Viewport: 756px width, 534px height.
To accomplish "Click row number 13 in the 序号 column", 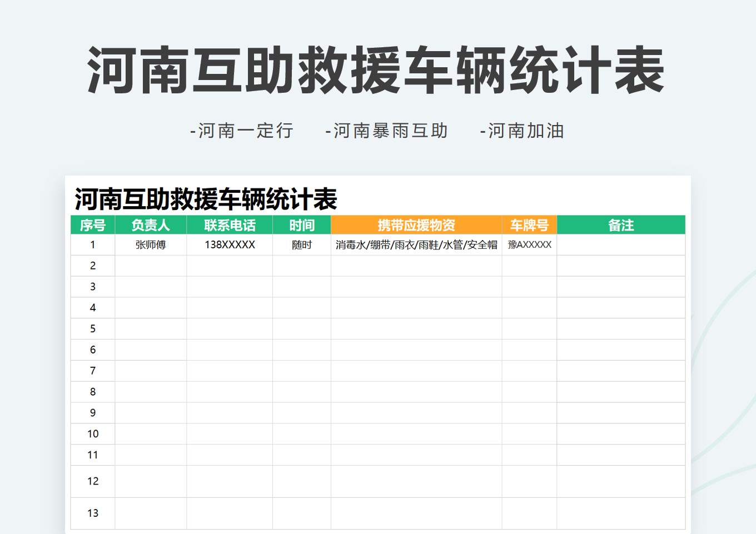I will coord(93,513).
